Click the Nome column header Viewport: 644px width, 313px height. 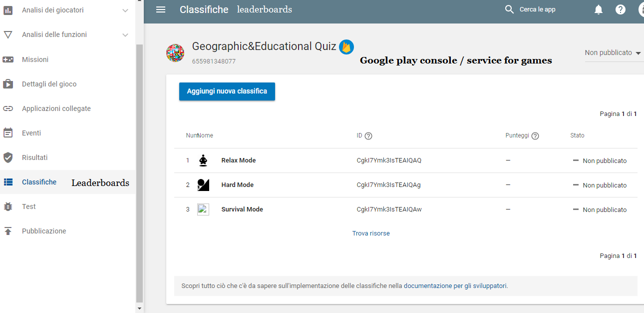(x=205, y=135)
